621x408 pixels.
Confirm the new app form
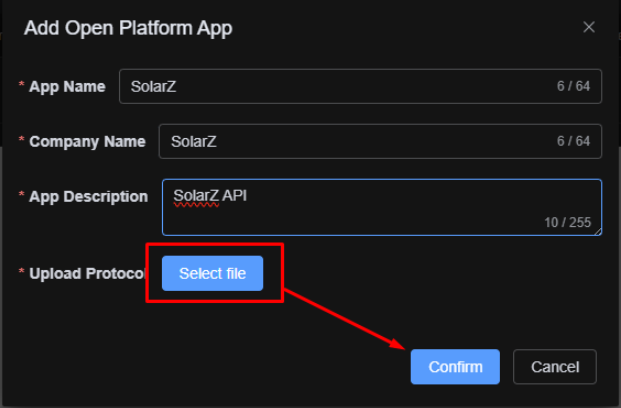(455, 367)
